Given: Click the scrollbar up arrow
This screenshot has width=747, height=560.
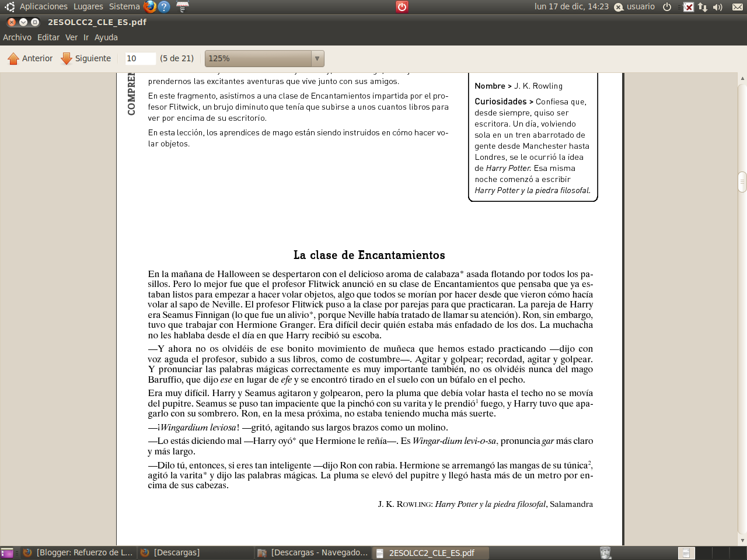Looking at the screenshot, I should point(742,78).
